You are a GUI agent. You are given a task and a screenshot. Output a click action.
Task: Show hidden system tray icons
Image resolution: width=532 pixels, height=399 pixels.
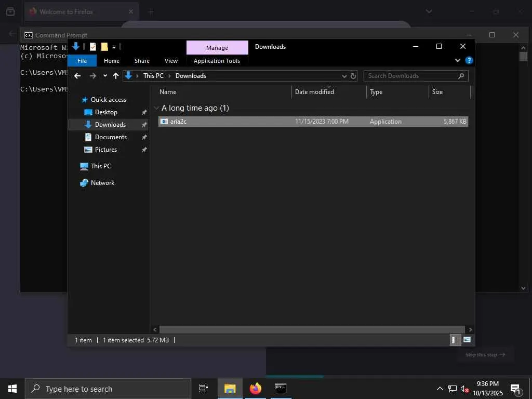[440, 389]
